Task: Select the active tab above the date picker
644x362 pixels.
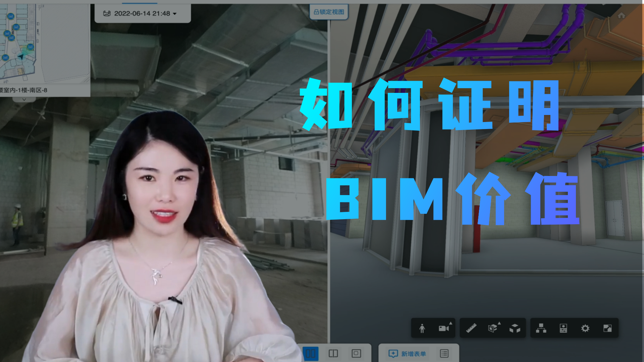Action: (x=139, y=1)
